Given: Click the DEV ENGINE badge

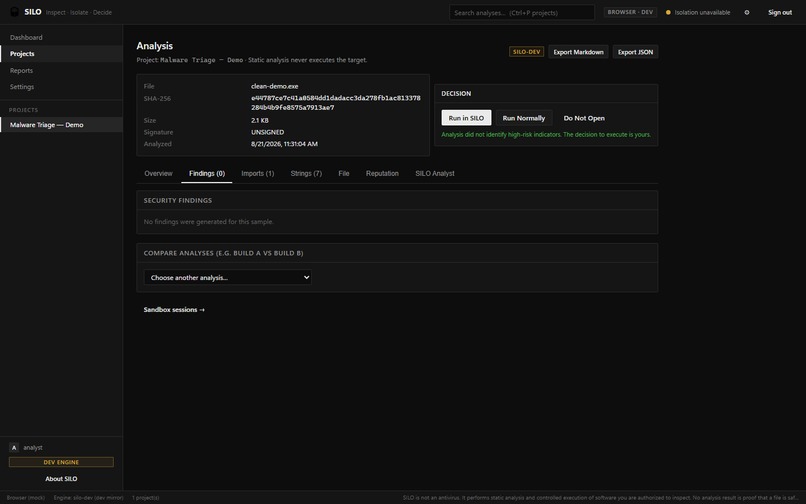Looking at the screenshot, I should (61, 462).
